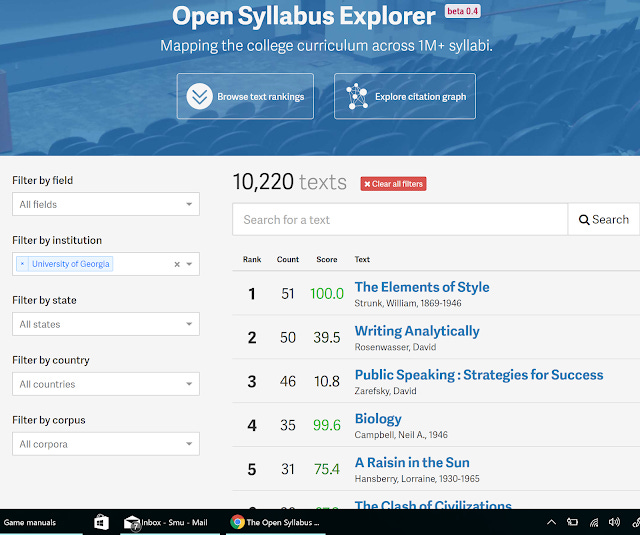Open the Microsoft Store taskbar icon
This screenshot has height=535, width=640.
point(101,522)
